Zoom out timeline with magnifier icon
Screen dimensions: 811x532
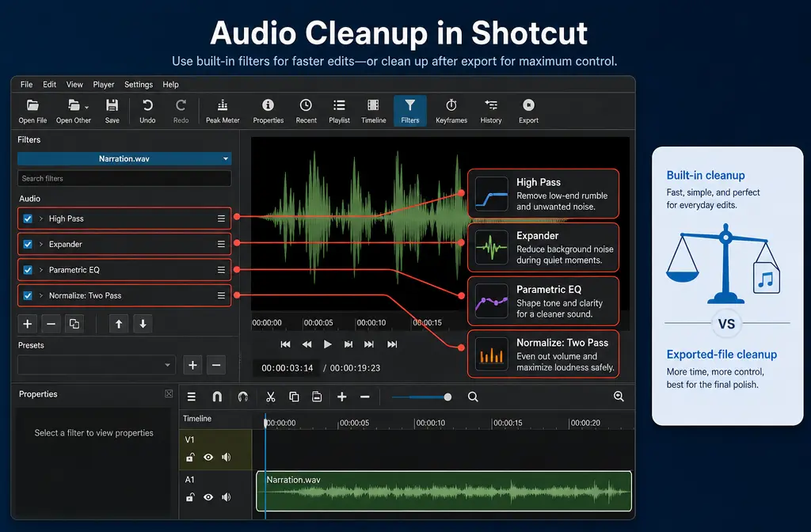pos(473,397)
